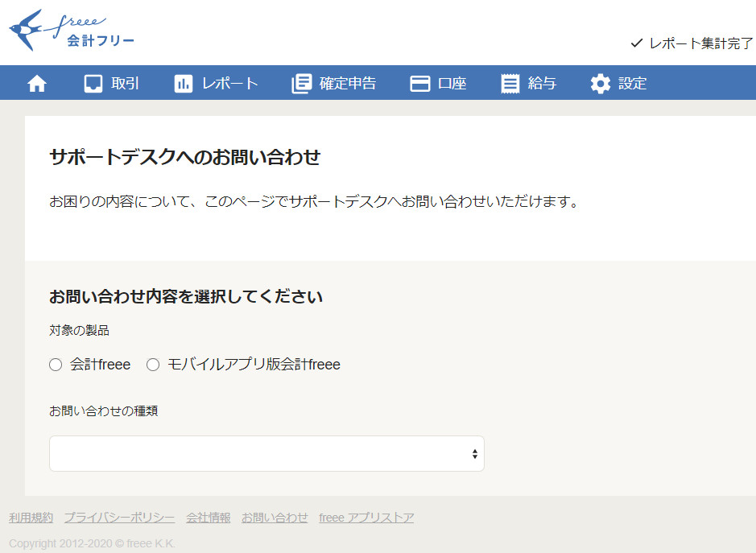The width and height of the screenshot is (756, 553).
Task: Select the 会計freee radio button
Action: (56, 364)
